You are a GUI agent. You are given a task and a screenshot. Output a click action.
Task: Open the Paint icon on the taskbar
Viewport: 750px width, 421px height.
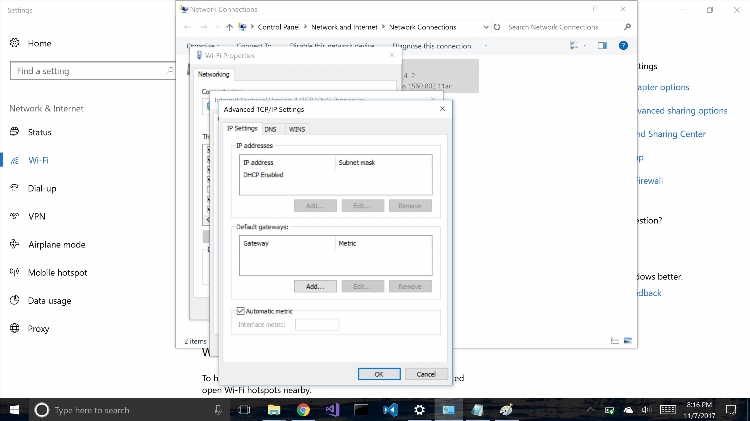pyautogui.click(x=507, y=410)
